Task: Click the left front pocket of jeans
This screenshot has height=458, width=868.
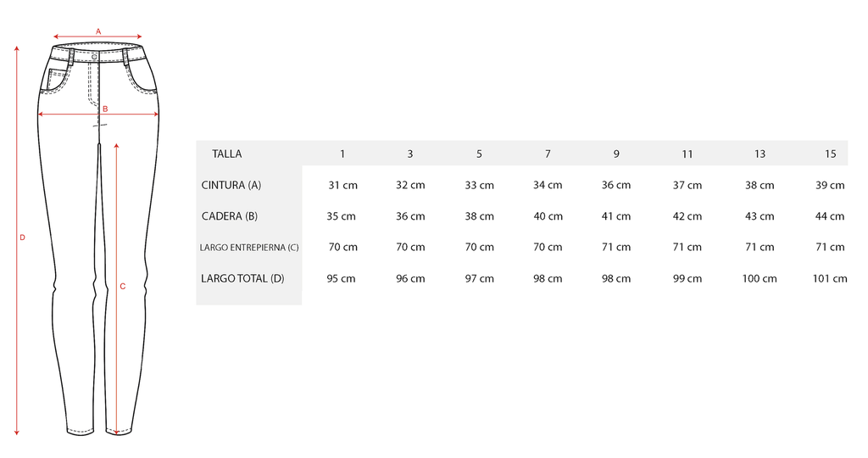Action: tap(57, 80)
